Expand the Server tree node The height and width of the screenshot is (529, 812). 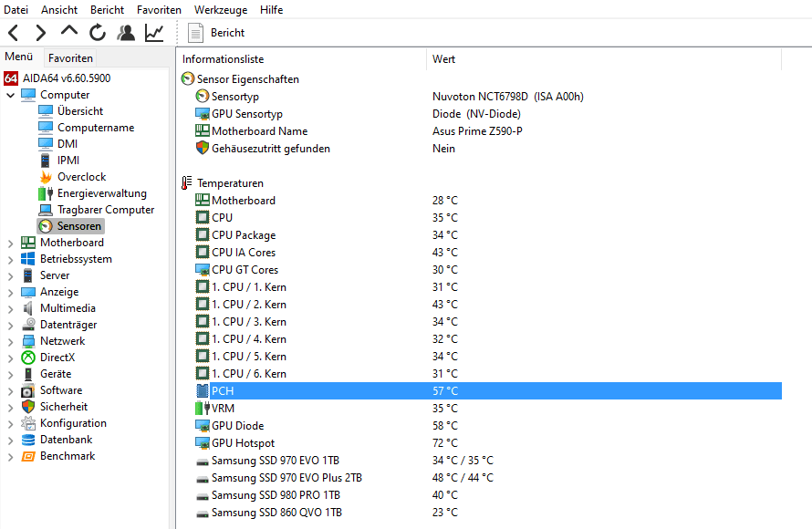(10, 275)
